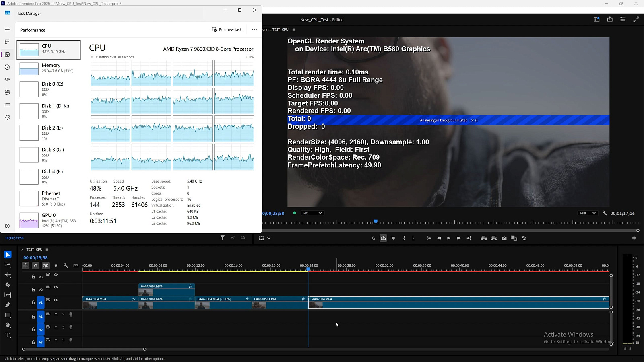The image size is (644, 362).
Task: Select Disk 0 (C:) performance item
Action: point(48,89)
